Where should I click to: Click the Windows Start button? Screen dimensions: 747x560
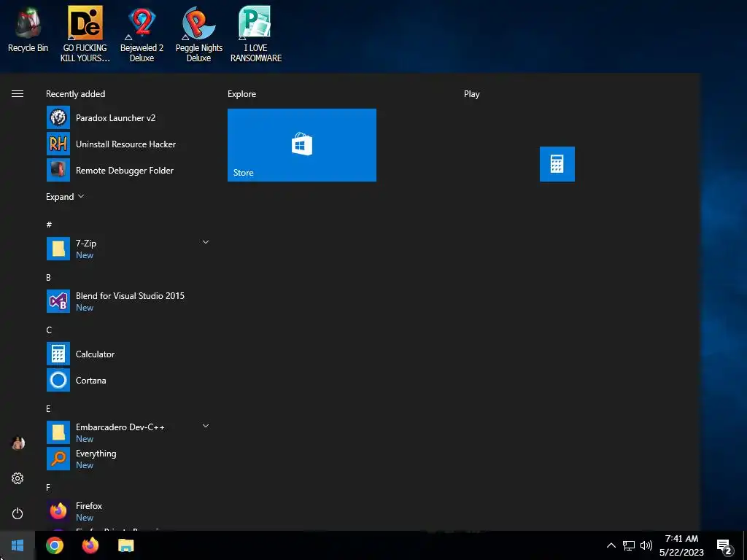point(18,545)
